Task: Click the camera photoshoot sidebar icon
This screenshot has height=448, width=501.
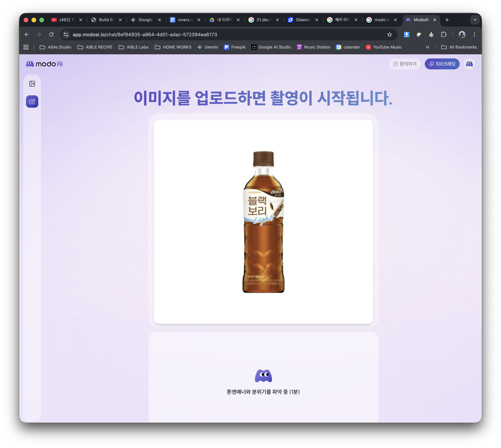Action: 32,101
